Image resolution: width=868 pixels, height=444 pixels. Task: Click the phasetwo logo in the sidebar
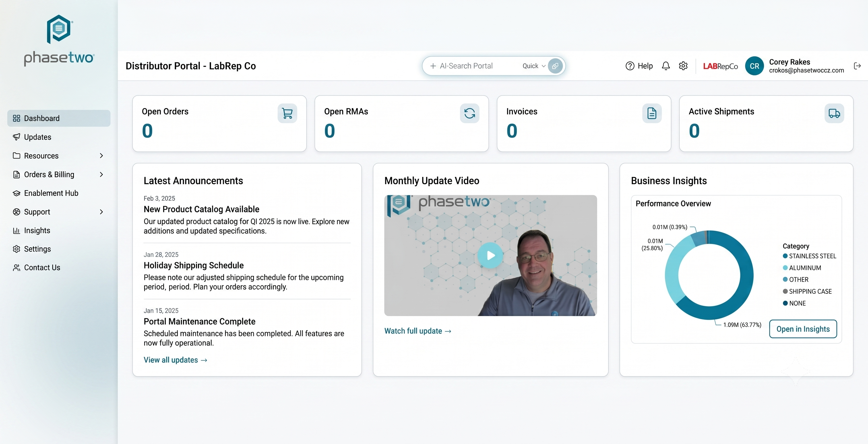pos(59,40)
